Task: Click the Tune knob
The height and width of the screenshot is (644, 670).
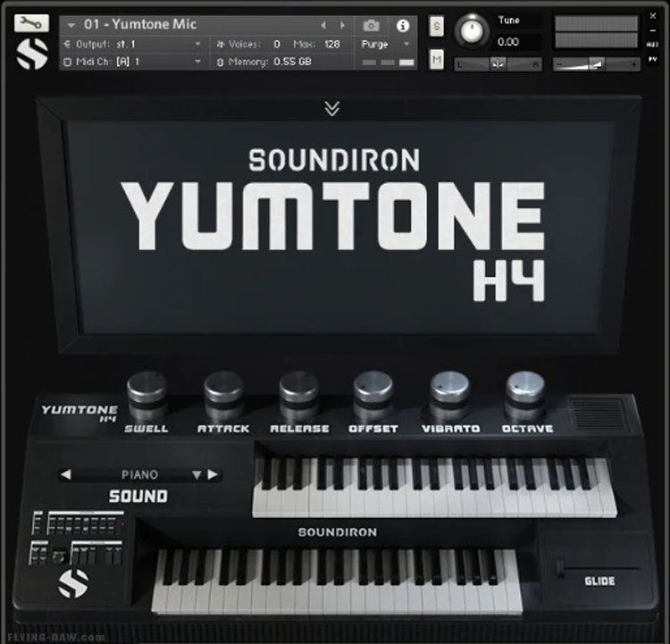Action: point(472,30)
